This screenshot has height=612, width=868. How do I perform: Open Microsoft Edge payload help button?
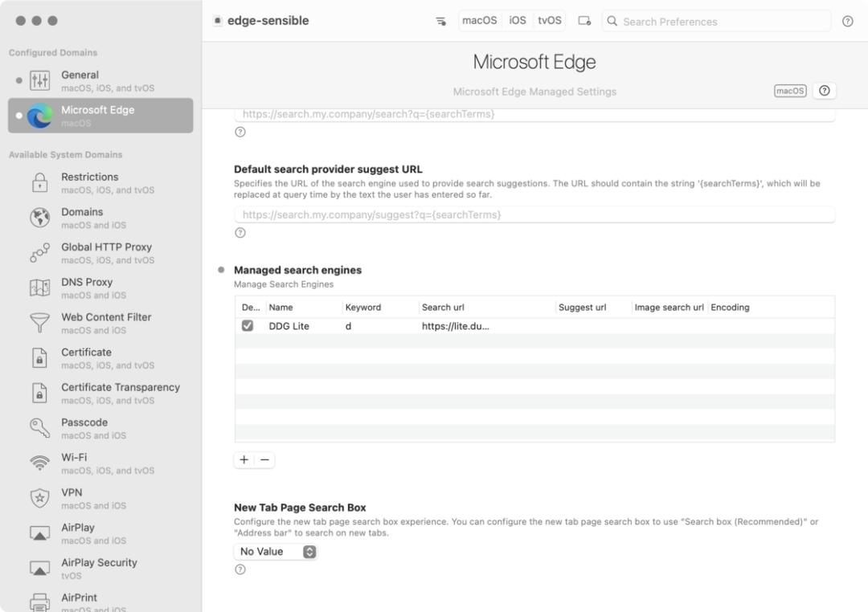click(825, 91)
